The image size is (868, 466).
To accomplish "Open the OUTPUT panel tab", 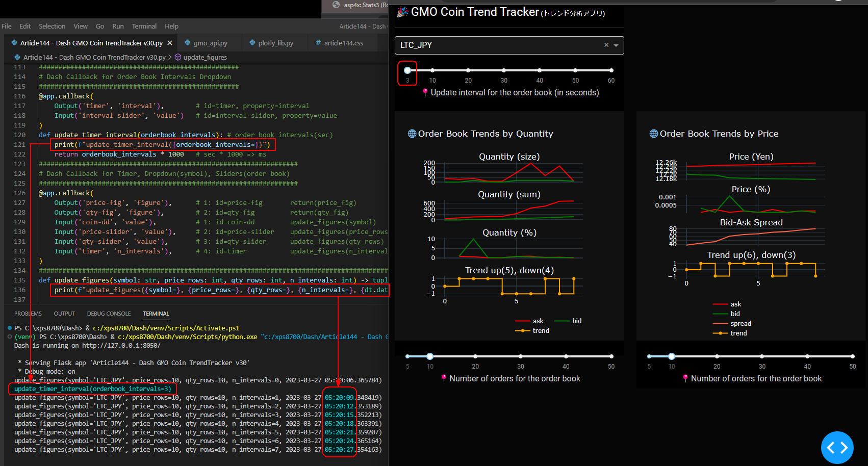I will [64, 314].
